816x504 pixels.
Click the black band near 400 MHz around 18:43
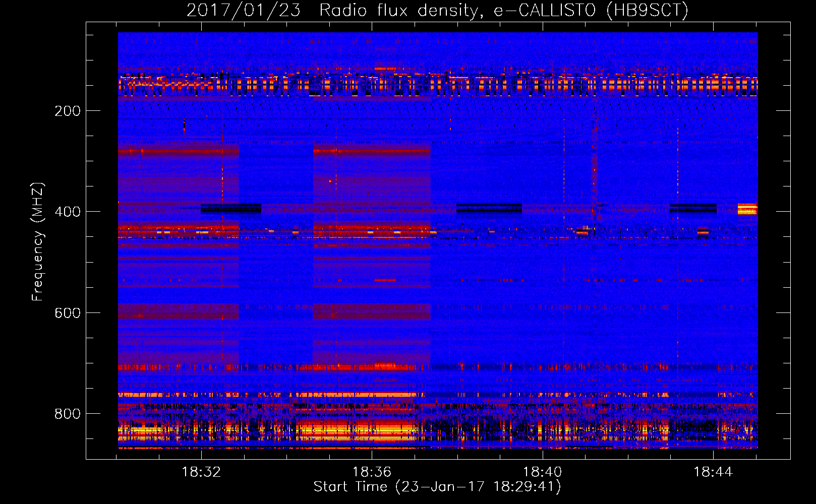(x=693, y=208)
